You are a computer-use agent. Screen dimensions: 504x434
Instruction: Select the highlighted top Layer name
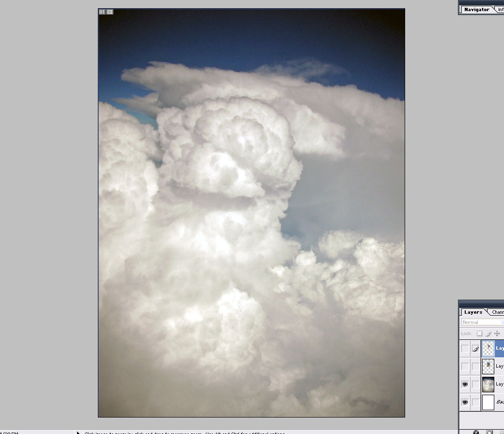(x=500, y=348)
